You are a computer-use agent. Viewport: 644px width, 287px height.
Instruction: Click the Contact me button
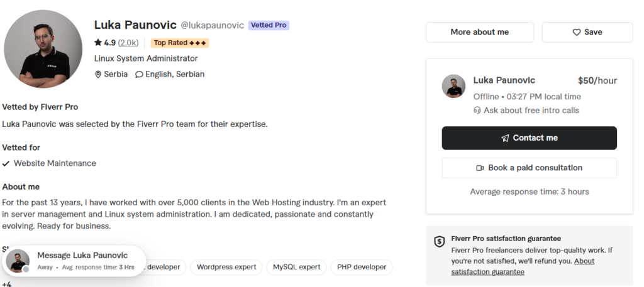pos(529,138)
